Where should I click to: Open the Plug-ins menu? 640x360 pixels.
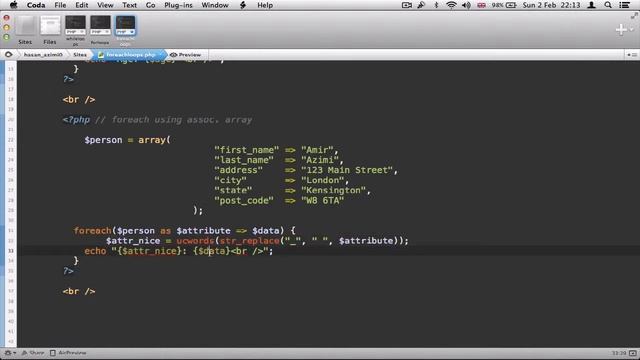click(178, 5)
